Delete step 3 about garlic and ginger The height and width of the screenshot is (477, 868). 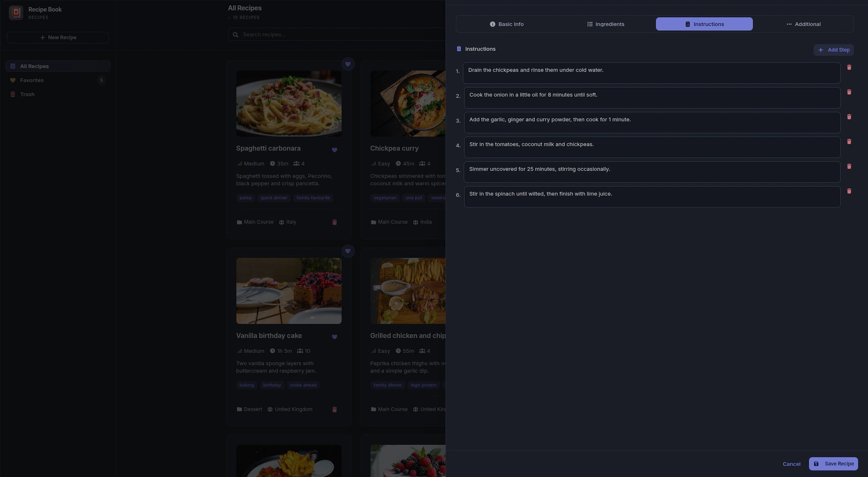[849, 117]
